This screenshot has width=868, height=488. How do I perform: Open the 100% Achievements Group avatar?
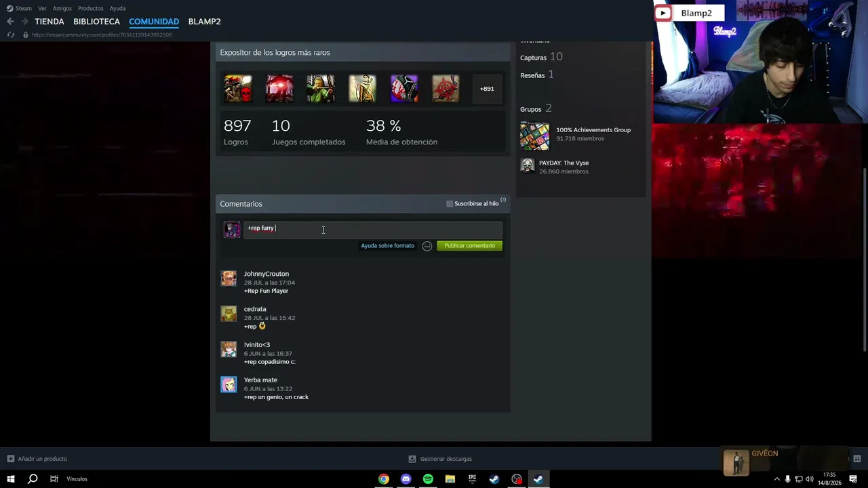coord(535,136)
